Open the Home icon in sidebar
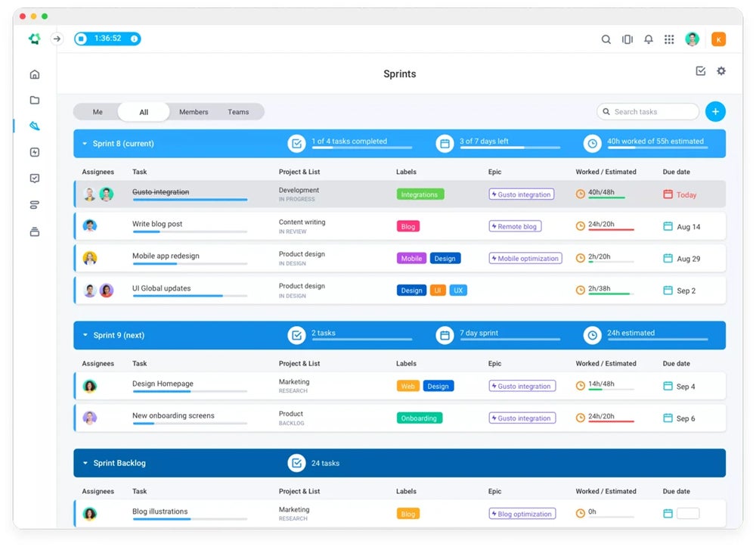756x547 pixels. (35, 74)
